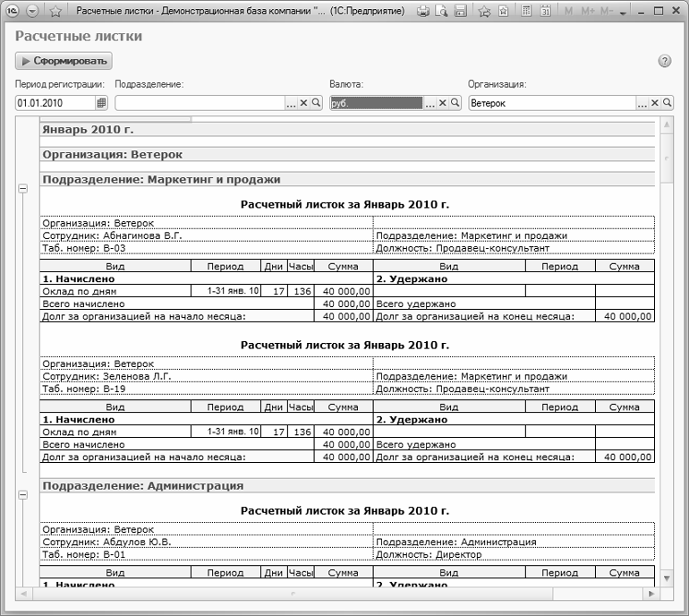Click the Подразделение input field

click(x=200, y=103)
